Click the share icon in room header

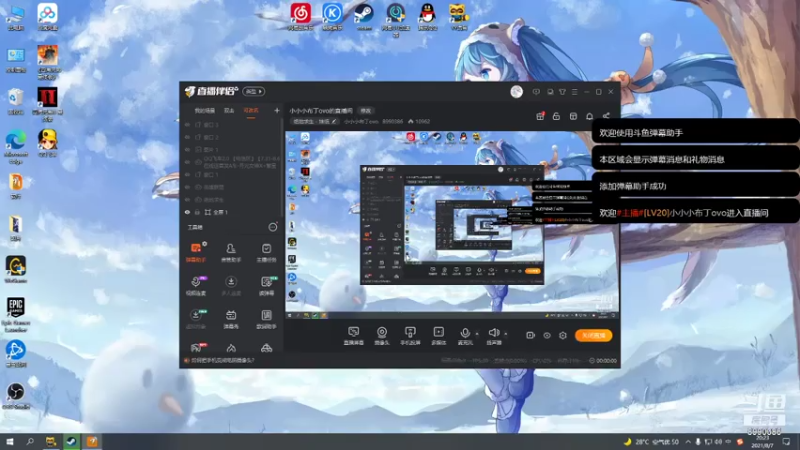[606, 116]
